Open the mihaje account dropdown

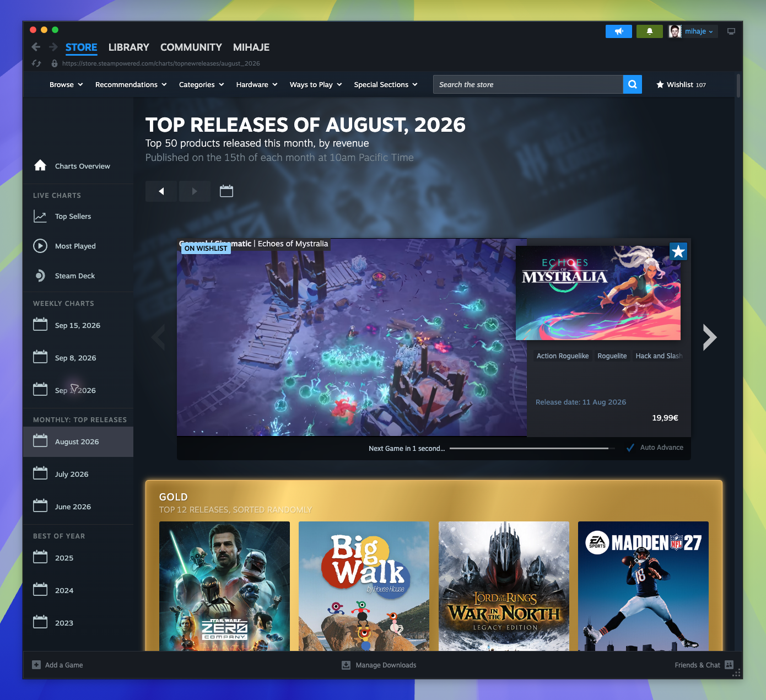699,31
